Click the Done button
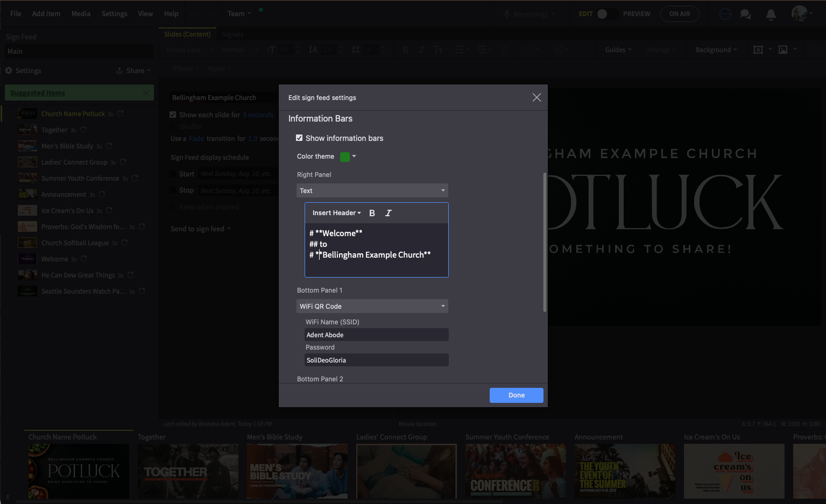The image size is (826, 504). [516, 395]
